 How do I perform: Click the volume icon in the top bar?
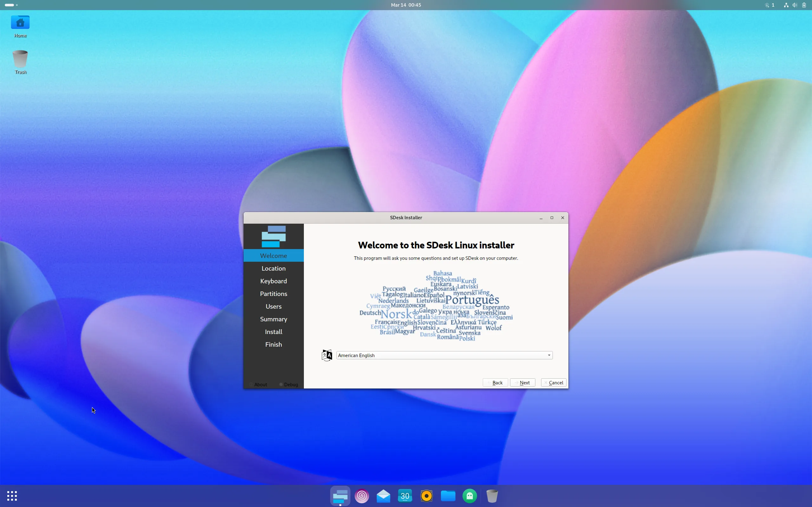pyautogui.click(x=795, y=5)
